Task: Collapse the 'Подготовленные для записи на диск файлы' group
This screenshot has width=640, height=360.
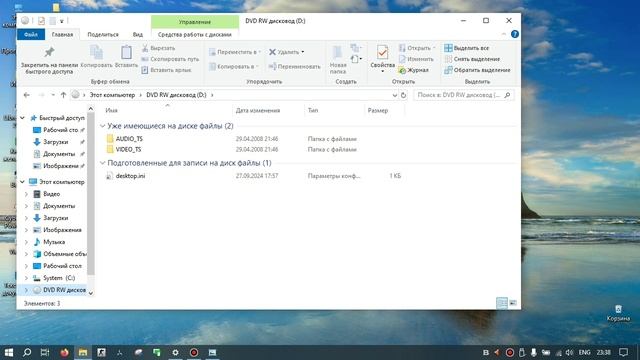Action: point(102,163)
